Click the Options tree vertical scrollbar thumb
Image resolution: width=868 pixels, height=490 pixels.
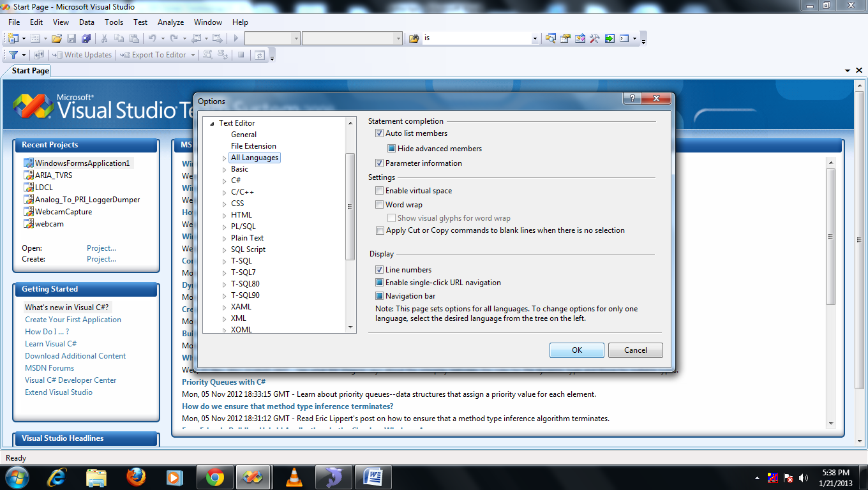click(x=350, y=206)
